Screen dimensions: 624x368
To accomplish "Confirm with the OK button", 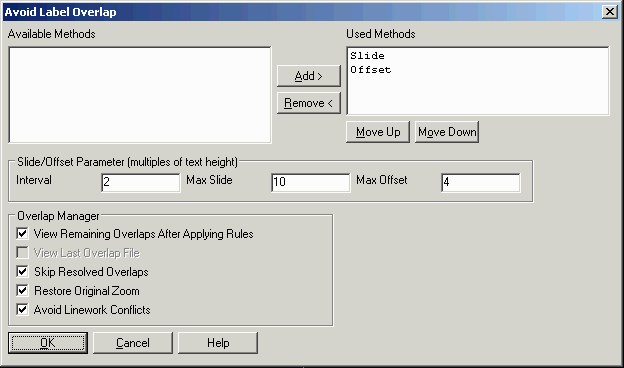I will 48,343.
